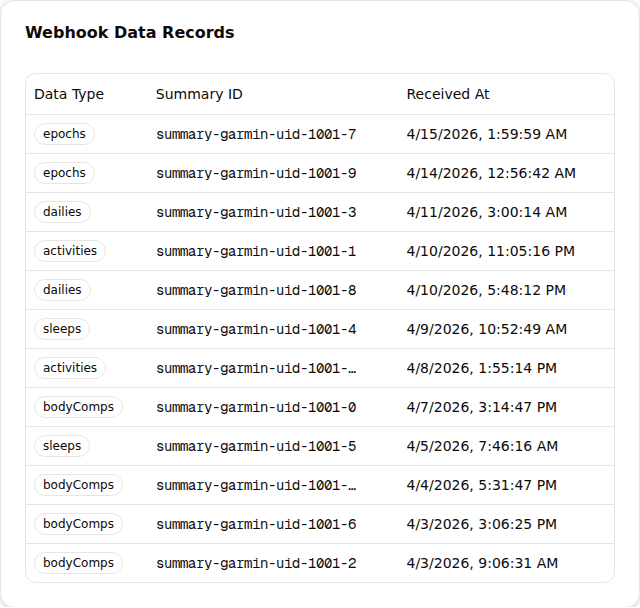Click the bodyComps badge in the summary-garmin-uid-1001-0 row
640x608 pixels.
(x=78, y=407)
